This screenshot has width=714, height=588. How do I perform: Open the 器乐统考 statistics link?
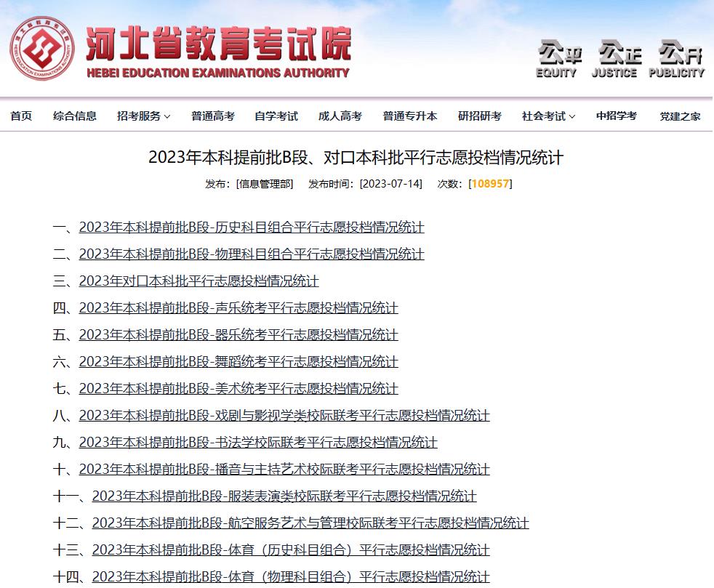[238, 334]
